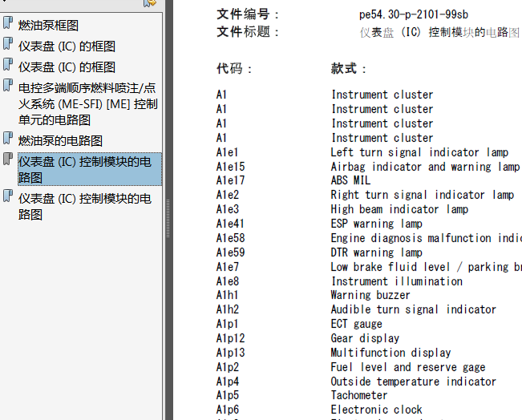This screenshot has width=522, height=420.
Task: Click 'Right turn signal indicator lamp' text
Action: (x=423, y=195)
